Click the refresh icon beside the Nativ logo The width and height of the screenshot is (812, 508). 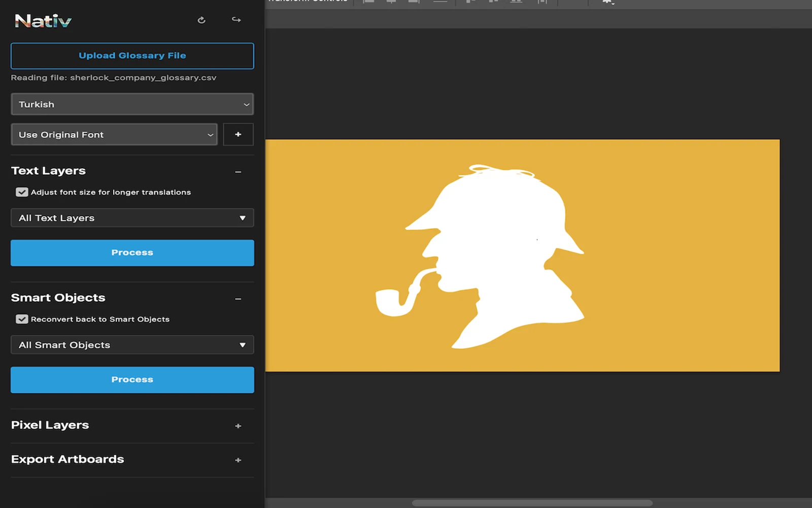pyautogui.click(x=201, y=20)
